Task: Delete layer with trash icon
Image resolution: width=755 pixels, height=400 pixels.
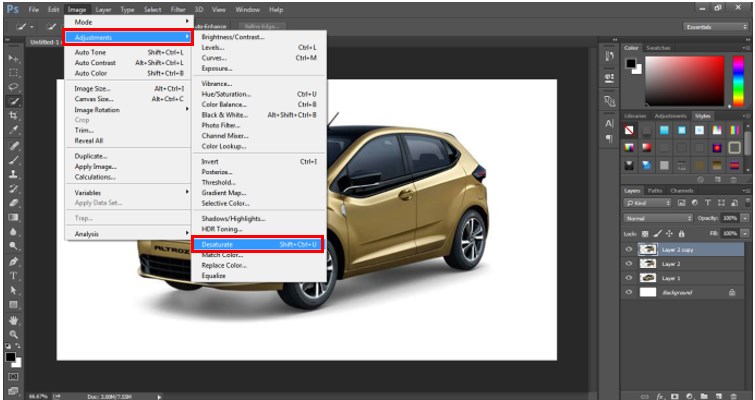Action: pos(733,396)
